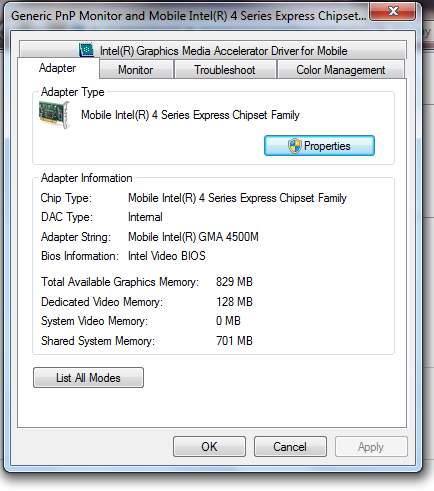Select the 701 MB shared system memory value
The width and height of the screenshot is (434, 491).
[234, 341]
